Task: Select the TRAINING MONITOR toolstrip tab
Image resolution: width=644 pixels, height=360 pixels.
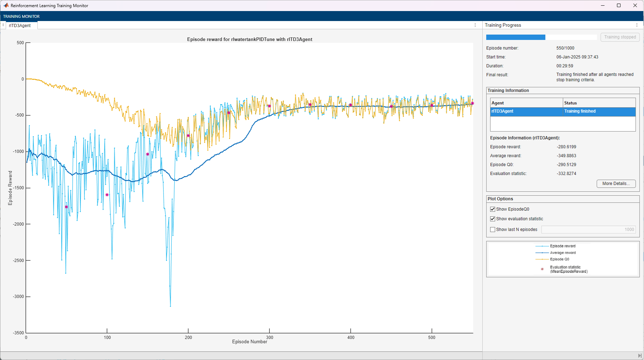Action: [x=21, y=16]
